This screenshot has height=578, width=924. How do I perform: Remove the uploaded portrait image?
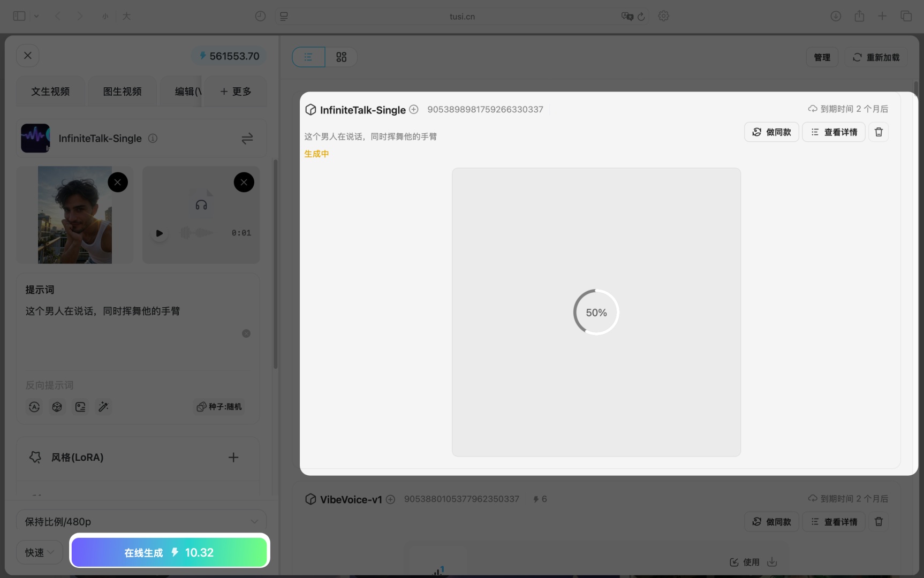tap(118, 182)
